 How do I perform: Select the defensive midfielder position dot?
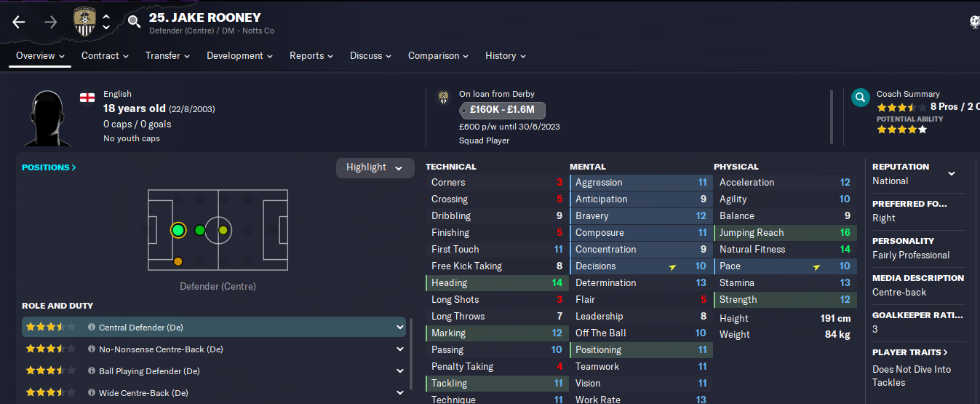[x=200, y=231]
